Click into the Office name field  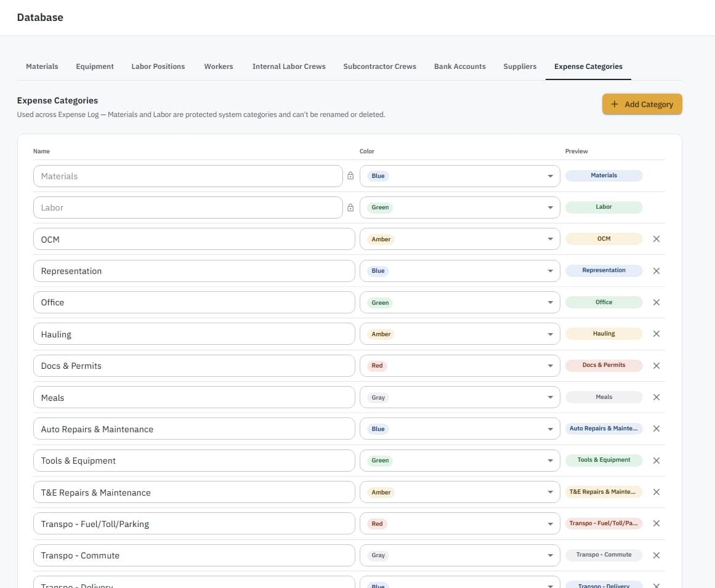[x=194, y=302]
